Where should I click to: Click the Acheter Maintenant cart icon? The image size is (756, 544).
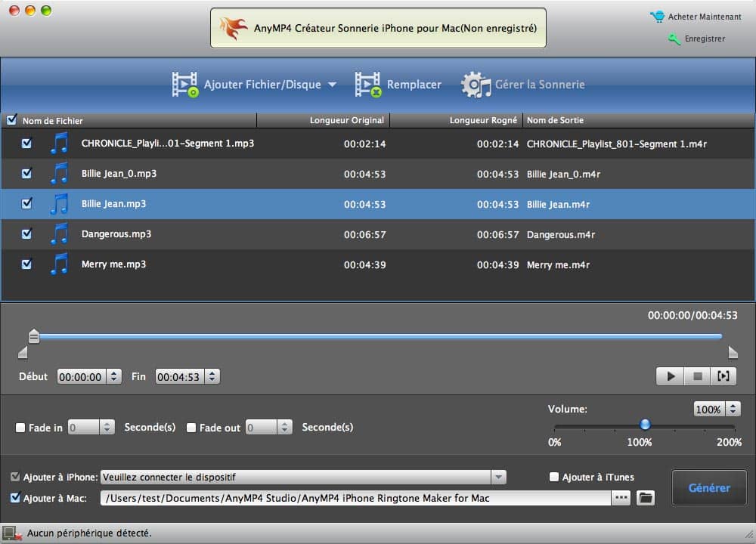point(657,17)
